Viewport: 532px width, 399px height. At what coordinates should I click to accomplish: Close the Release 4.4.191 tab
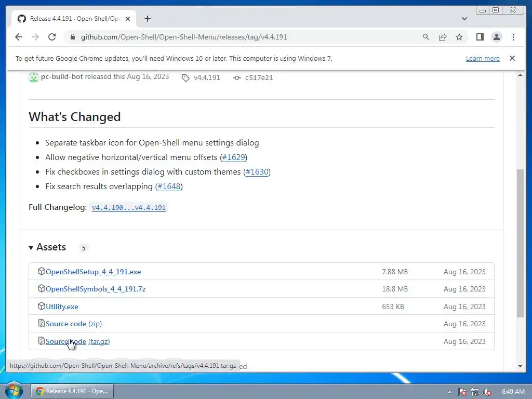(128, 19)
